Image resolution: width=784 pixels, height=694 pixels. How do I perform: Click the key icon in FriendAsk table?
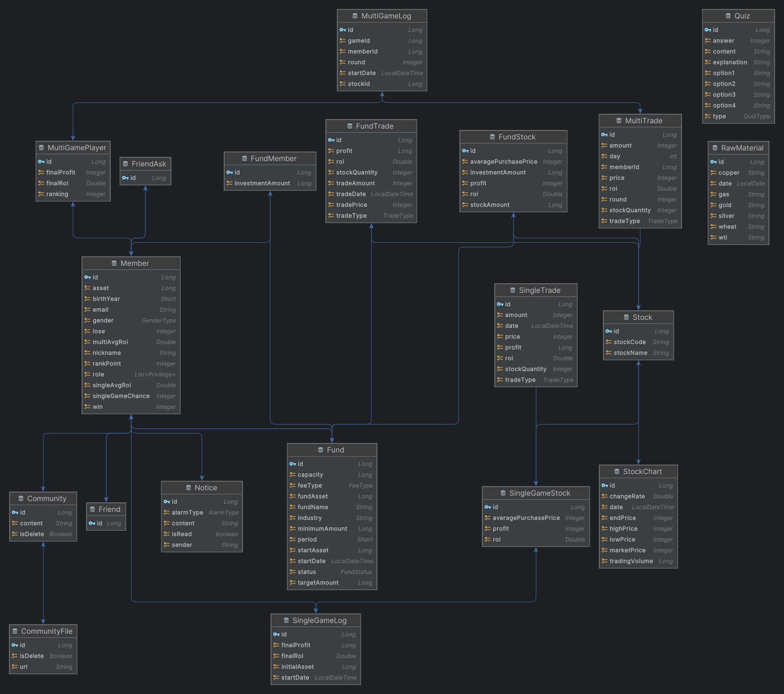click(125, 178)
